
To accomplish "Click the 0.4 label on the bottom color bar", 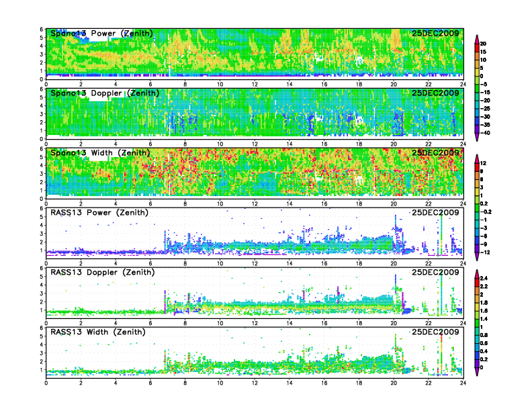I will 484,351.
